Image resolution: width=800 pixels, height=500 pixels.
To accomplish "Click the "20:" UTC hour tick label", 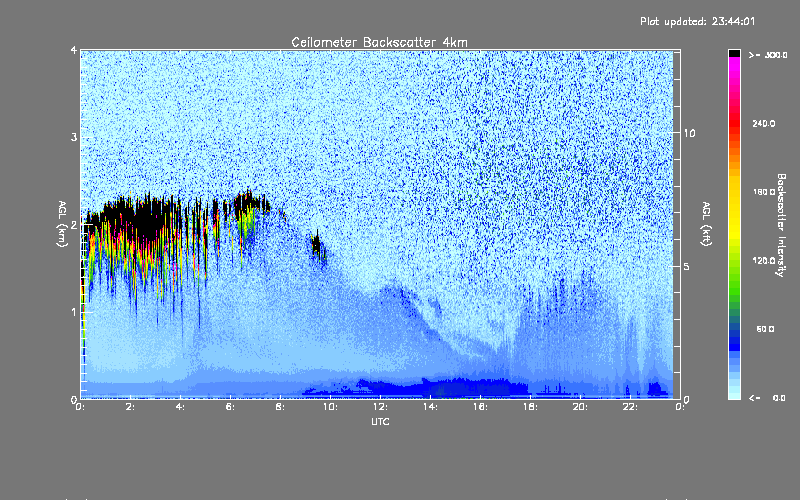I will pos(580,407).
